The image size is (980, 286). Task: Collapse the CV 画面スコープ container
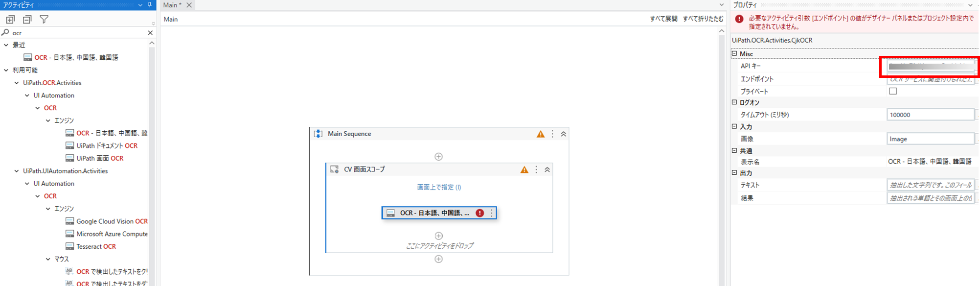tap(547, 170)
